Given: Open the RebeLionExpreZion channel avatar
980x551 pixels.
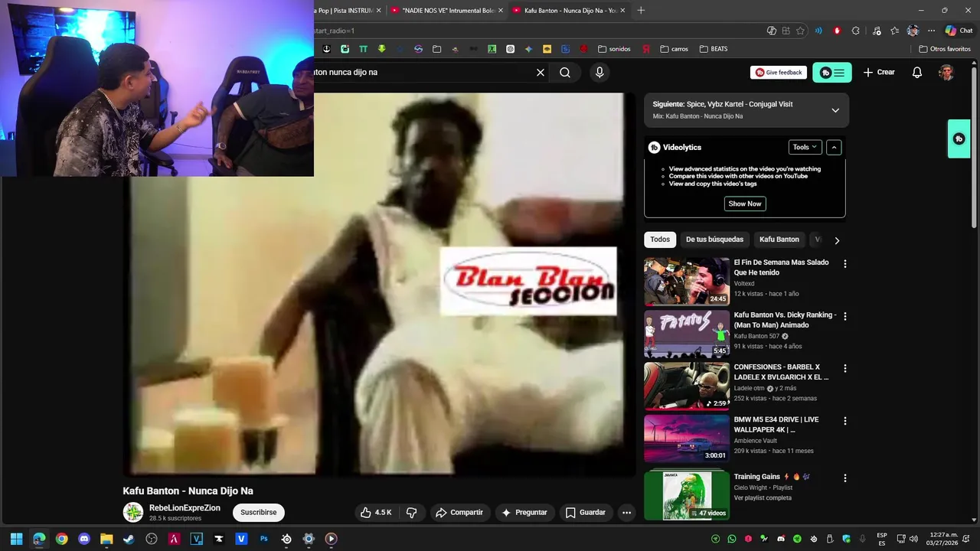Looking at the screenshot, I should (133, 513).
